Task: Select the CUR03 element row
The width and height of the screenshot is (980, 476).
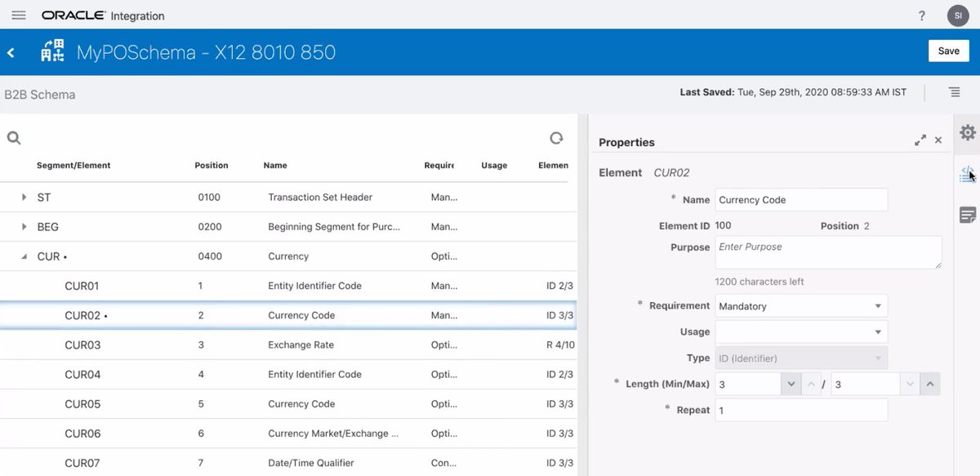Action: (x=288, y=345)
